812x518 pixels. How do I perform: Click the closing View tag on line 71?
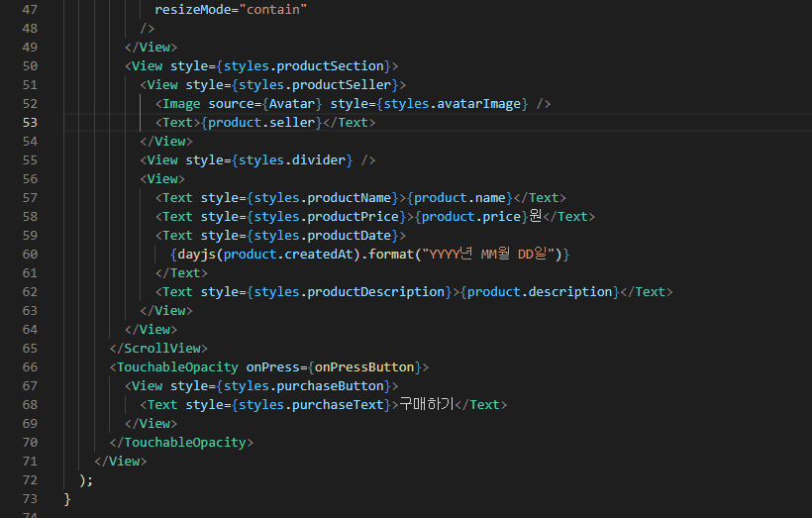[121, 461]
